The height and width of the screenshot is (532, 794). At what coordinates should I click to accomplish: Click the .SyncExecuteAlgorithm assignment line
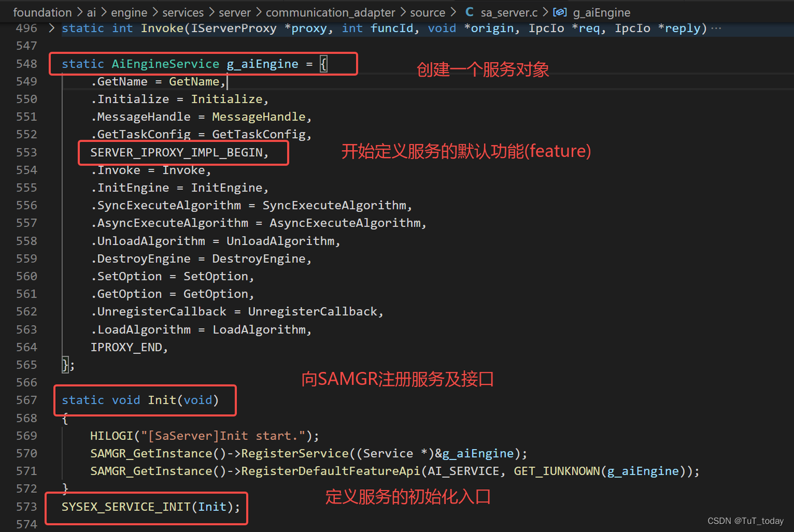click(x=251, y=205)
